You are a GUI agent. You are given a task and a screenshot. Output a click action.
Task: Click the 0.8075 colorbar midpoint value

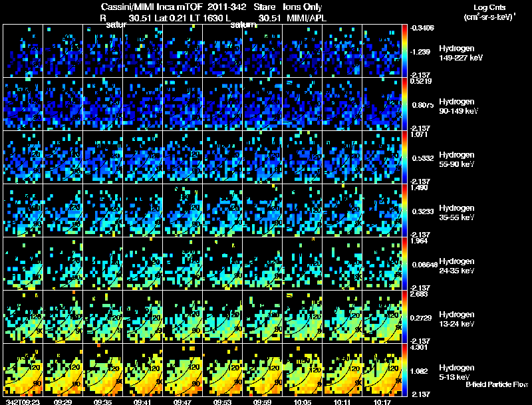coord(423,105)
